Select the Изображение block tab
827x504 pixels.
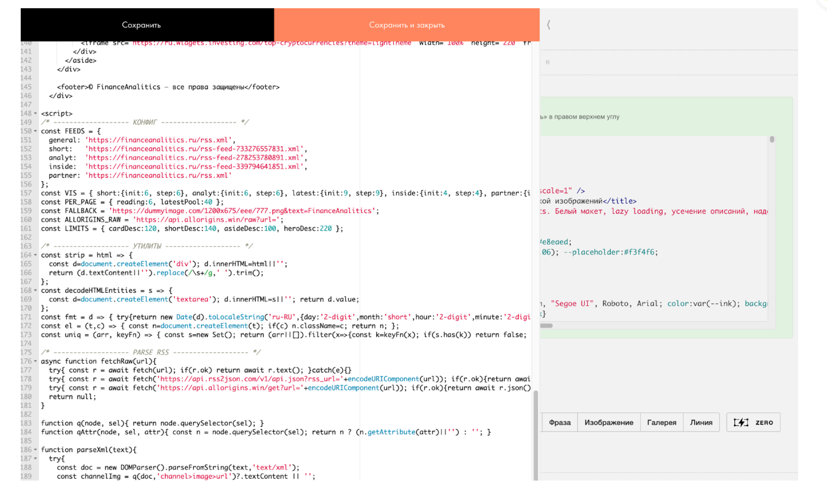coord(609,422)
